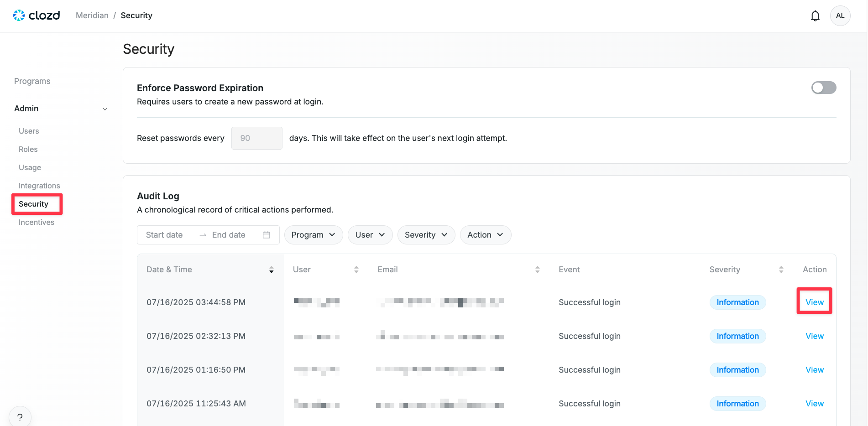This screenshot has width=868, height=426.
Task: Click the 07/16/2025 01:16:50 PM cell
Action: coord(196,370)
